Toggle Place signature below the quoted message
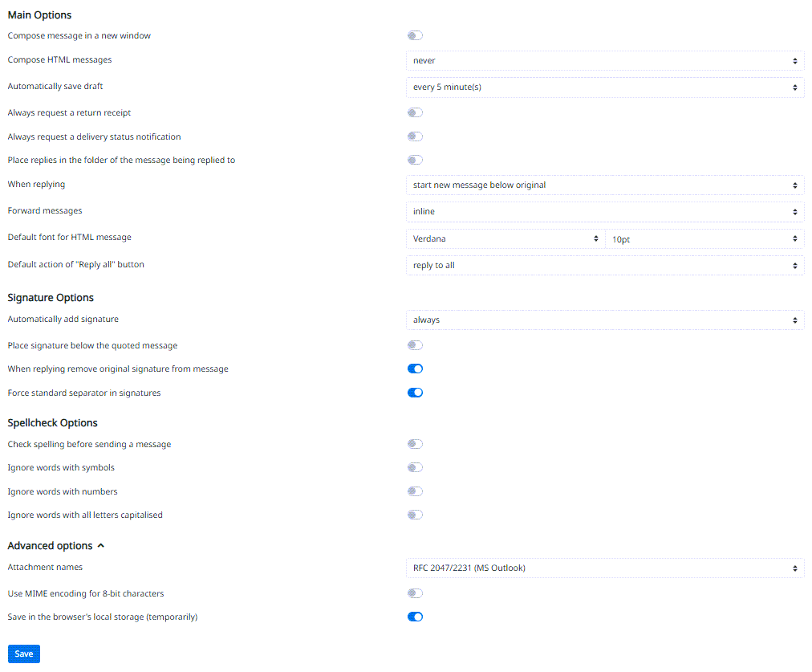Viewport: 812px width, 672px height. (415, 345)
